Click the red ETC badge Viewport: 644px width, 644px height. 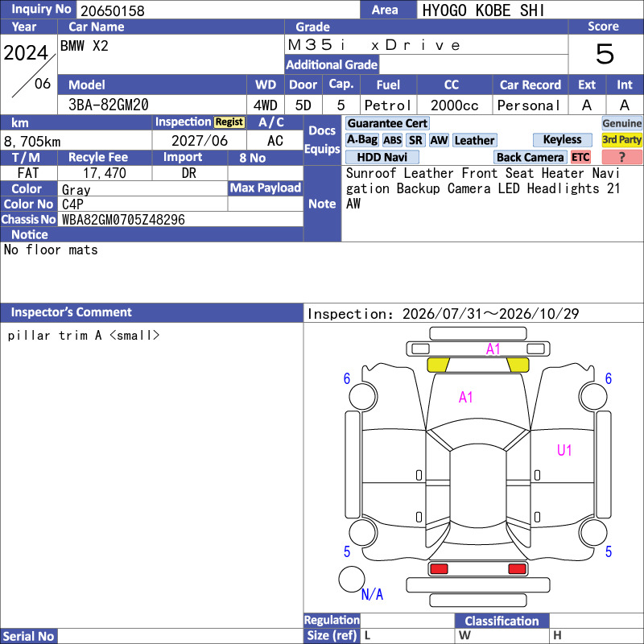tap(580, 157)
